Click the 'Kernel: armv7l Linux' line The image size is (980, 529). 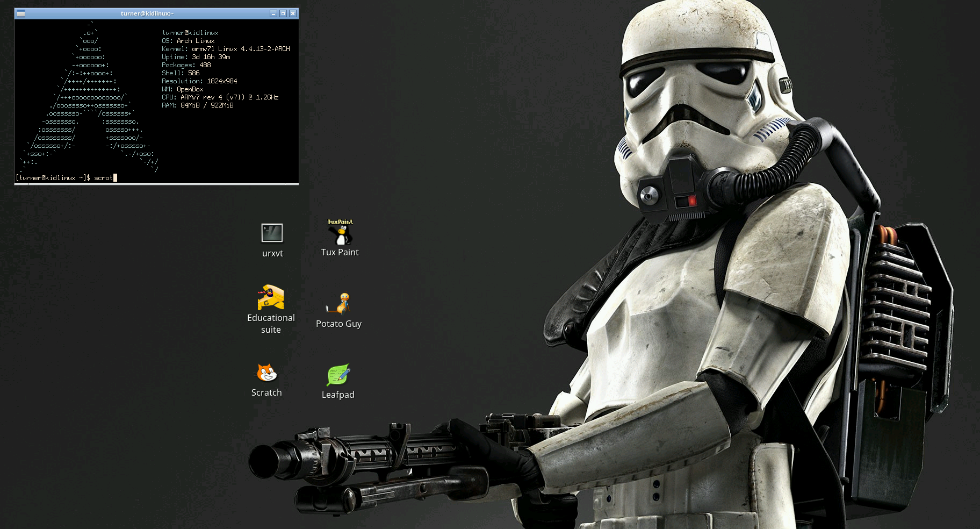click(226, 49)
